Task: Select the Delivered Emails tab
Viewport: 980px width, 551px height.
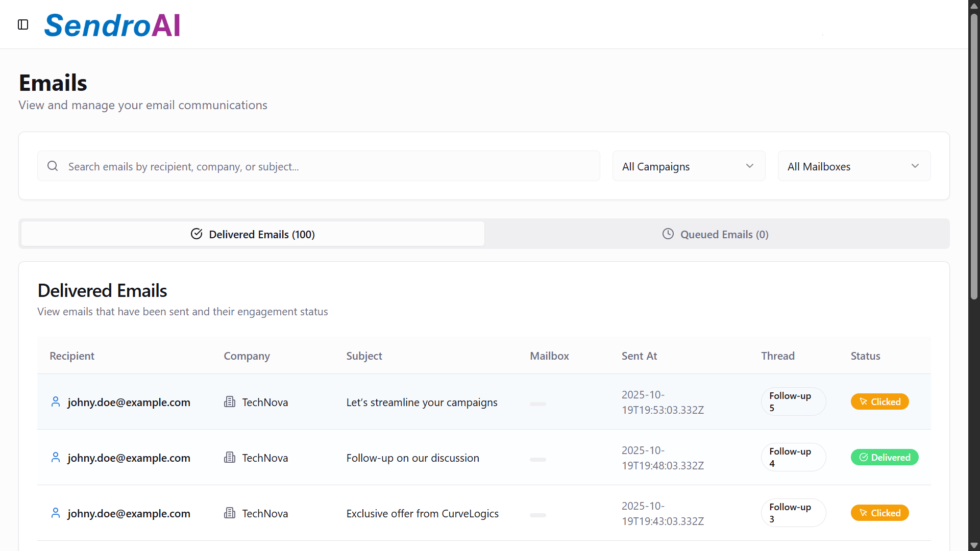Action: [252, 234]
